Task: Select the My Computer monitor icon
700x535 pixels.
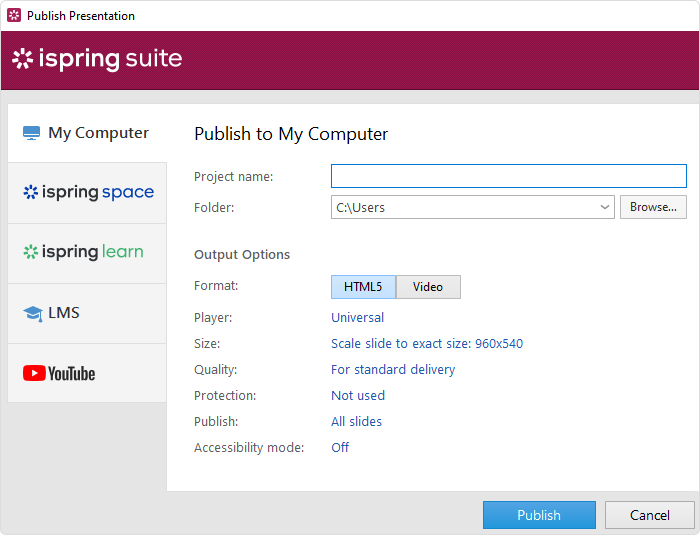Action: click(31, 133)
